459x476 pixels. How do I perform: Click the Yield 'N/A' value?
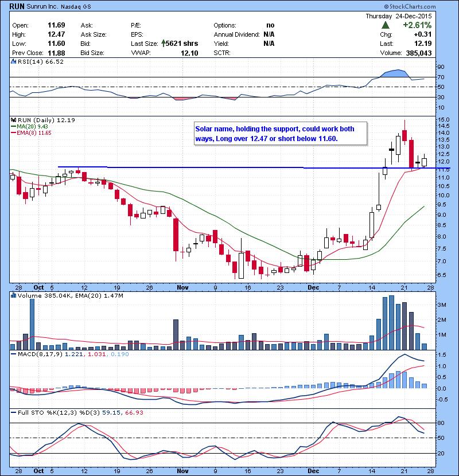click(x=269, y=44)
